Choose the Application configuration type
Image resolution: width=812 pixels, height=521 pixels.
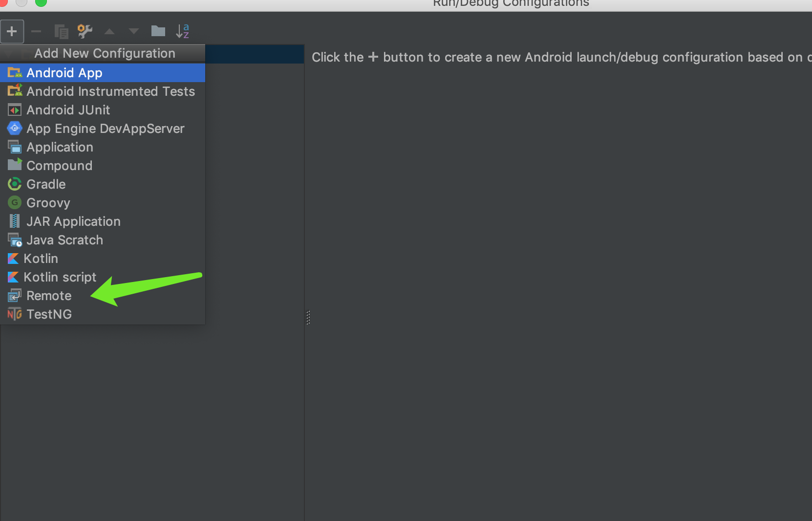(103, 147)
